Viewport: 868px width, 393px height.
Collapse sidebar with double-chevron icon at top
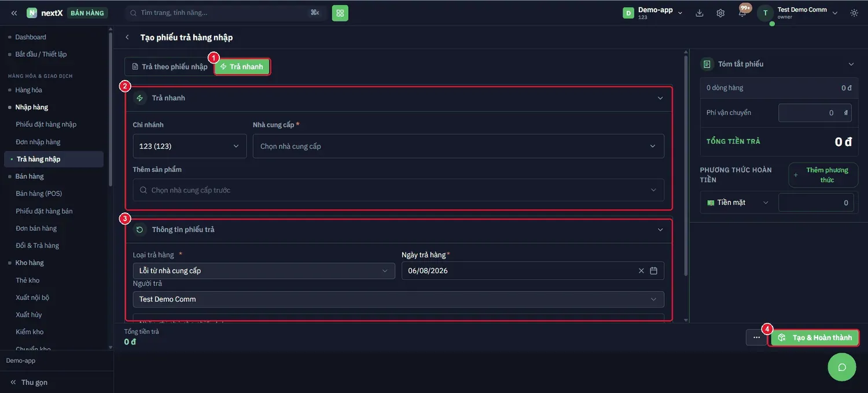[x=14, y=13]
